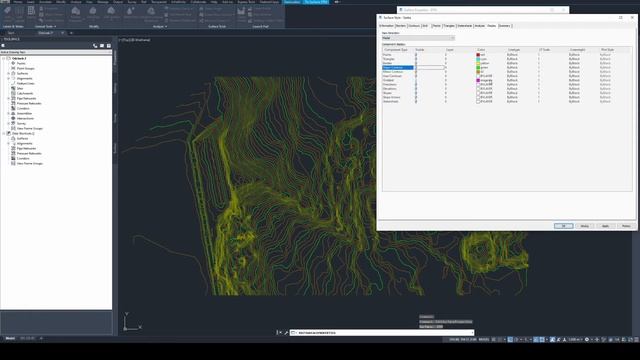Select Catchments icon in Prospector tree
The height and width of the screenshot is (360, 640).
pos(13,93)
